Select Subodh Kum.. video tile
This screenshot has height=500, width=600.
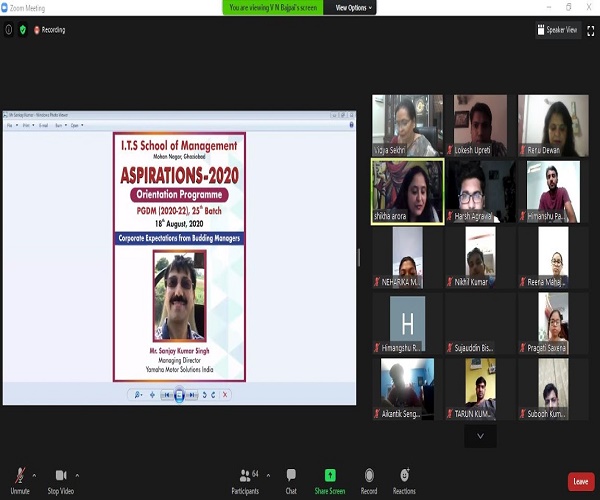pos(553,389)
